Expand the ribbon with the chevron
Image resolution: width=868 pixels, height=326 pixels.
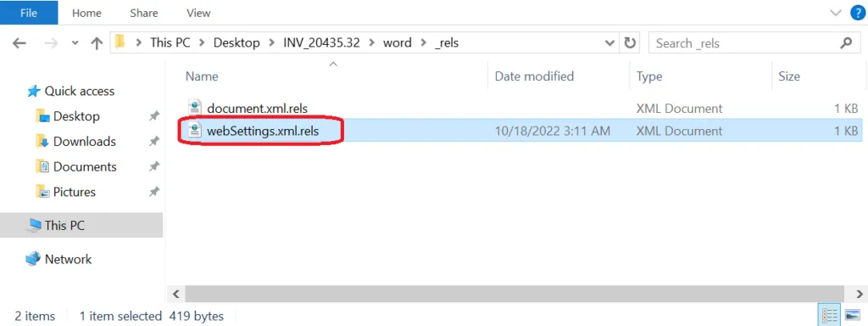pos(836,14)
